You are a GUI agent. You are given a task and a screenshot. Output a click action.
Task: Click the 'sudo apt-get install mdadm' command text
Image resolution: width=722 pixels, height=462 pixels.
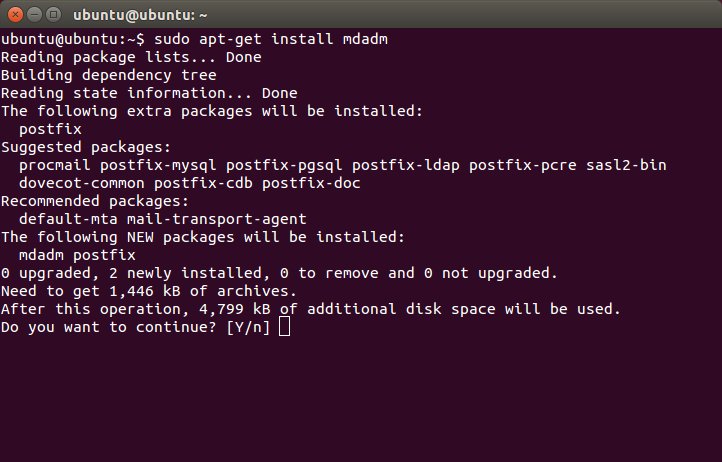[271, 39]
